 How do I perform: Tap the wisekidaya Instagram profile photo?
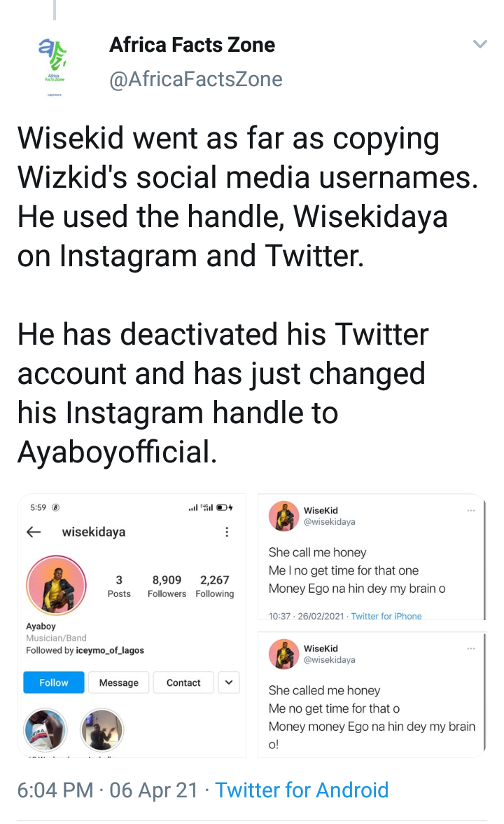point(56,586)
